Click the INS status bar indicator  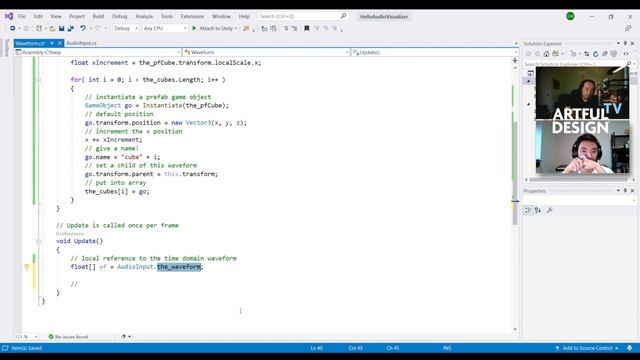(x=447, y=348)
